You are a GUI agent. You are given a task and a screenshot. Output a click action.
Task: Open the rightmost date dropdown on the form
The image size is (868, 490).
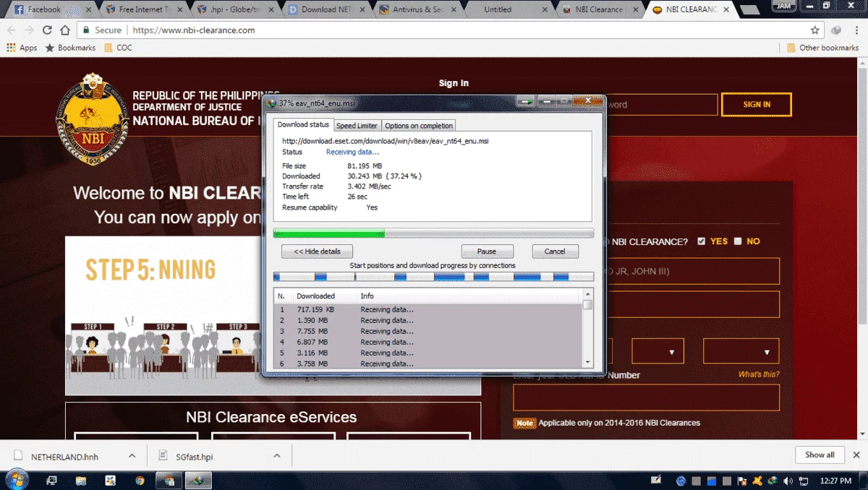pos(741,351)
